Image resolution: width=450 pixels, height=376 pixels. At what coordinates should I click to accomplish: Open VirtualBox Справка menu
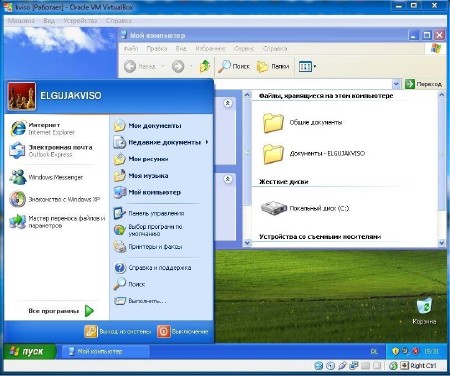click(118, 21)
